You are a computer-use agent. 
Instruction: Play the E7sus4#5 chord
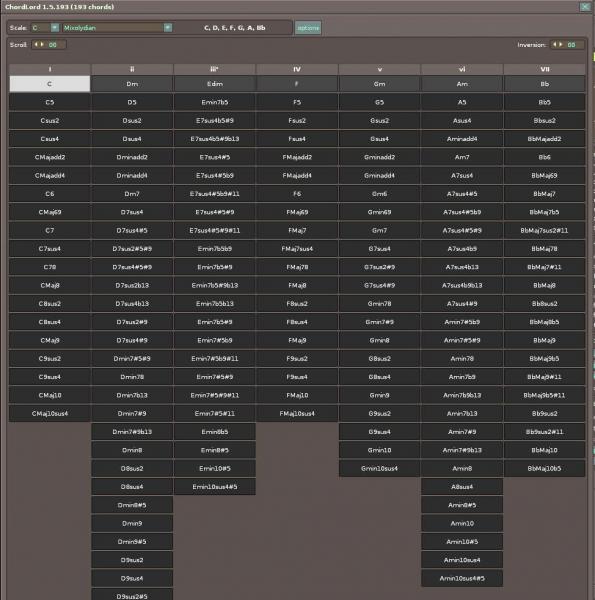point(215,157)
